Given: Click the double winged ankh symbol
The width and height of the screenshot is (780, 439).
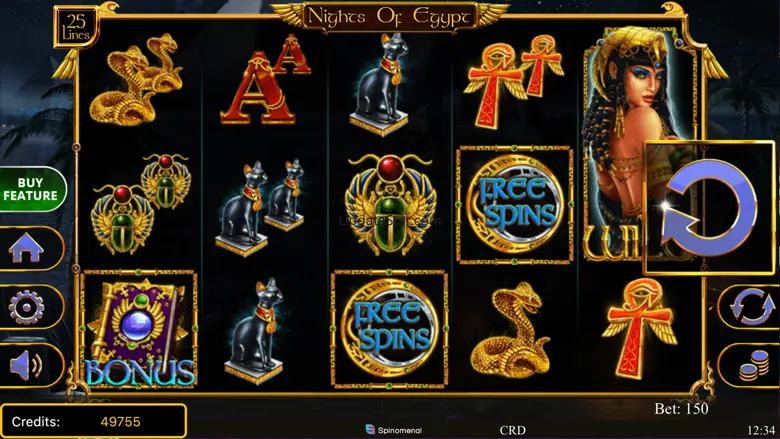Looking at the screenshot, I should pyautogui.click(x=514, y=82).
